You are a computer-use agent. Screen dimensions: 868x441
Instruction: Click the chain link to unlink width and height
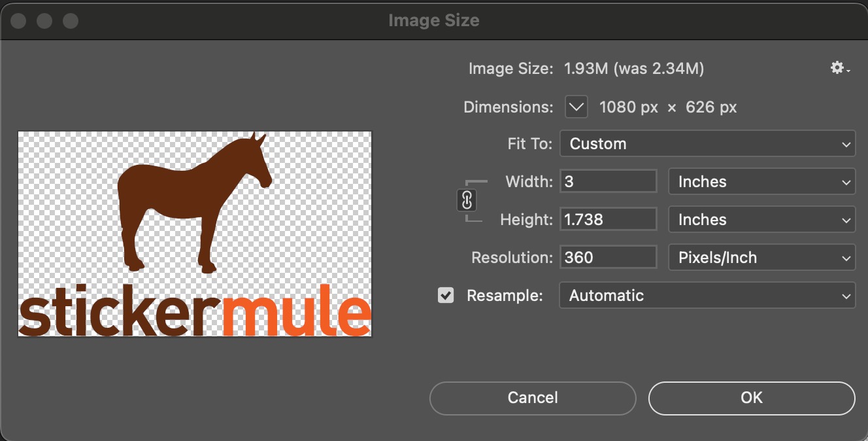(x=467, y=201)
